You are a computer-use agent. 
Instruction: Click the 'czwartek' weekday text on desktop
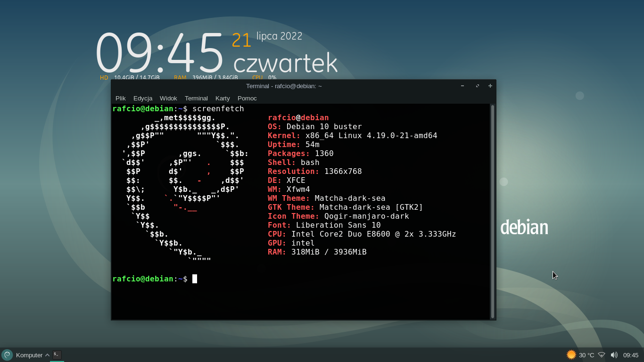285,63
